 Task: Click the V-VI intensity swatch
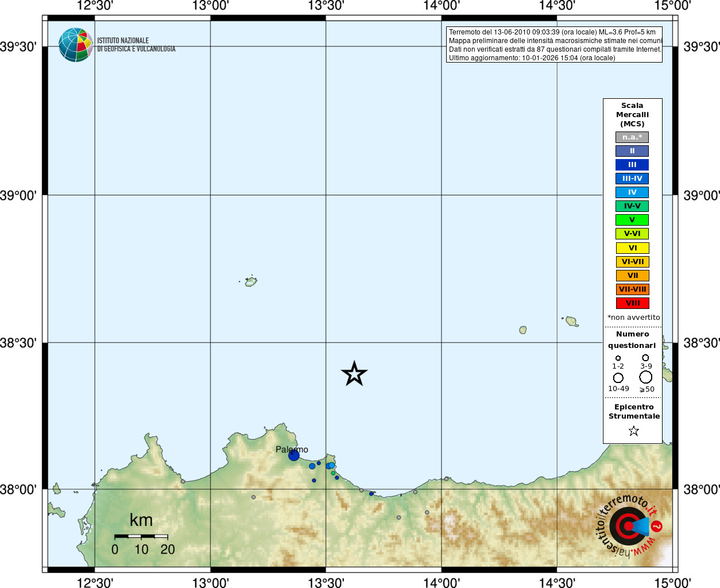632,234
